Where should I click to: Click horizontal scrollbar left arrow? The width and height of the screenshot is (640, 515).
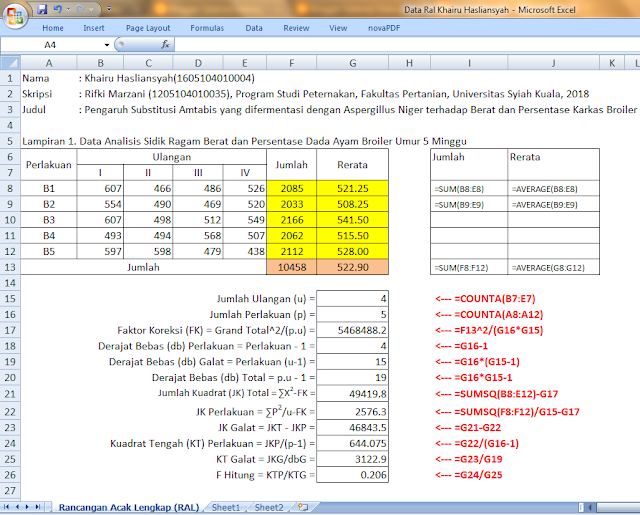click(x=590, y=507)
